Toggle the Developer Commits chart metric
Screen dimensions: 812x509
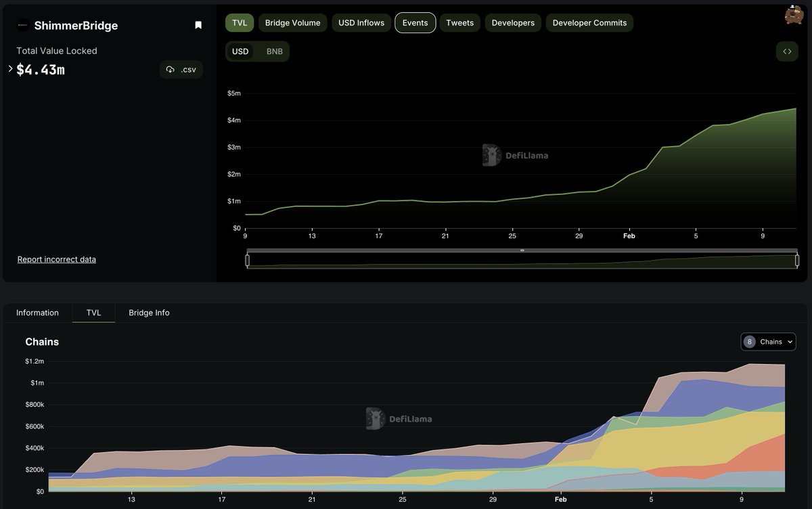pyautogui.click(x=589, y=23)
